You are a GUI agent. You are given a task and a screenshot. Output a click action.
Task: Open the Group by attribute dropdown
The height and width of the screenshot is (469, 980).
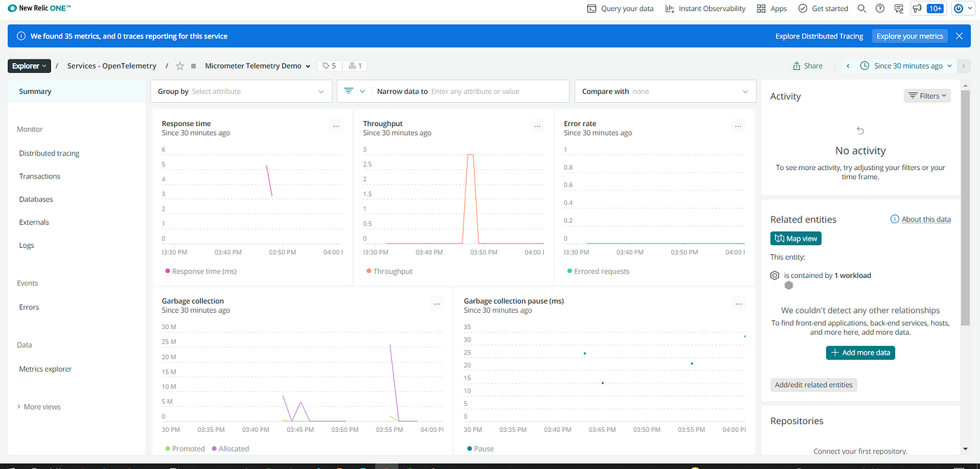241,91
